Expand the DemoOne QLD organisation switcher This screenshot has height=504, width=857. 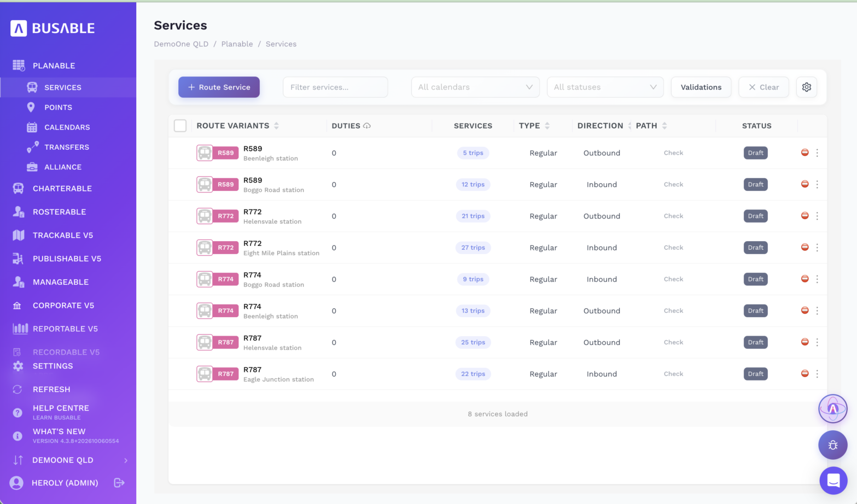click(68, 460)
